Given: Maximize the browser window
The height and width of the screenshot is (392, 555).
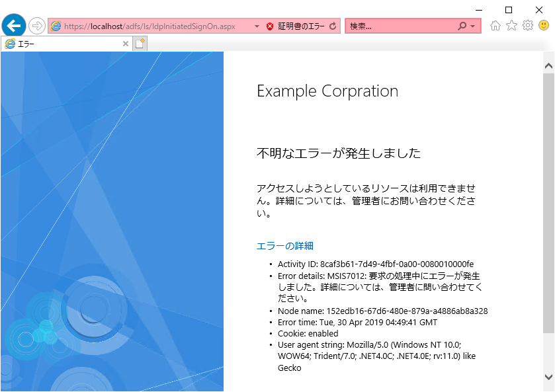Looking at the screenshot, I should tap(509, 10).
